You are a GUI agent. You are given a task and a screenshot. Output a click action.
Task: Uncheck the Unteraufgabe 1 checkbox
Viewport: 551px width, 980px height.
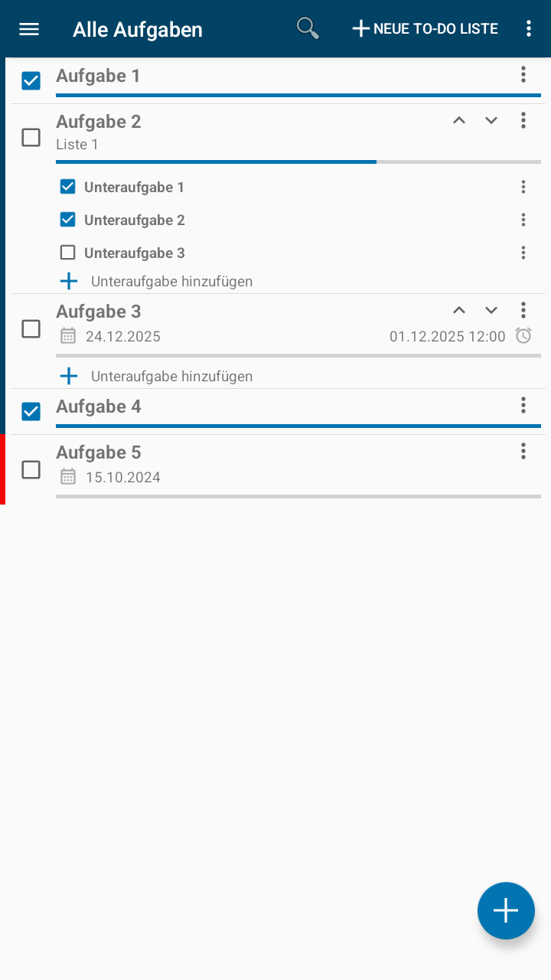click(x=68, y=186)
